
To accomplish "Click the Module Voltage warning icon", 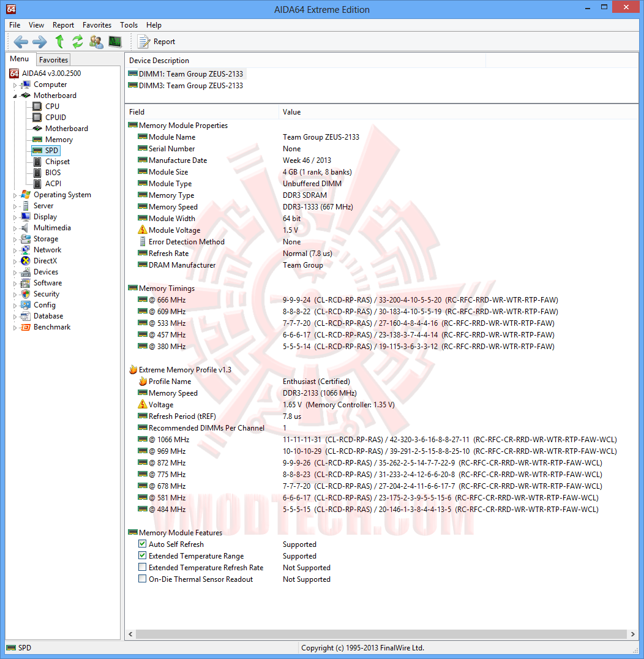I will (143, 230).
